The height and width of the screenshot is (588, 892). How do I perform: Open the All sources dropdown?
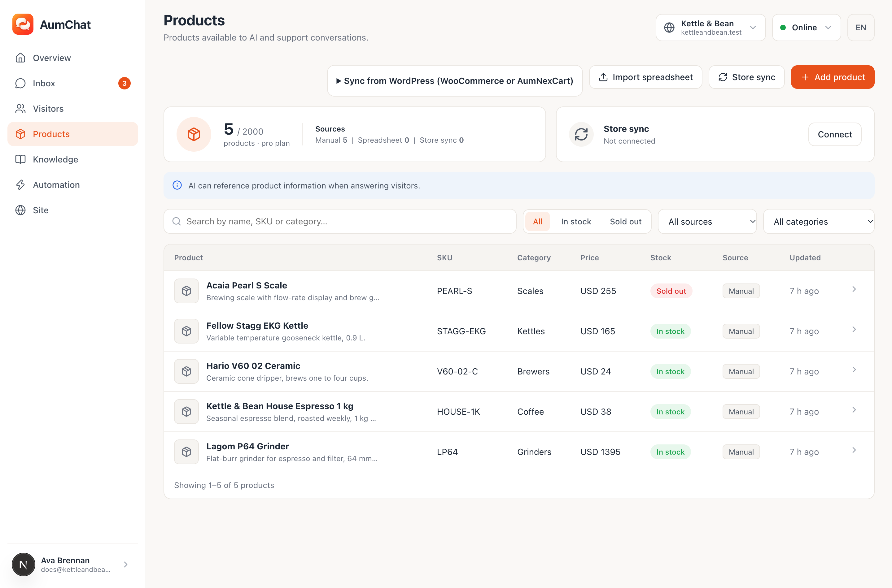coord(707,221)
